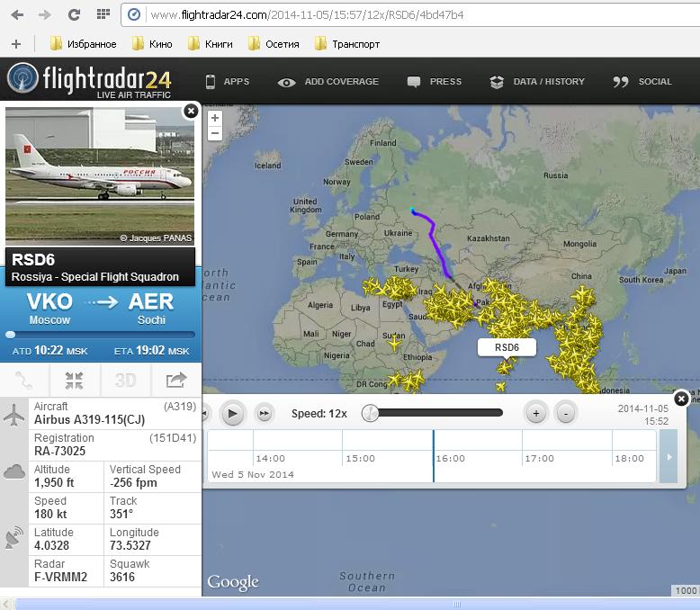Open DATA / HISTORY menu item
Viewport: 700px width, 610px height.
coord(537,82)
